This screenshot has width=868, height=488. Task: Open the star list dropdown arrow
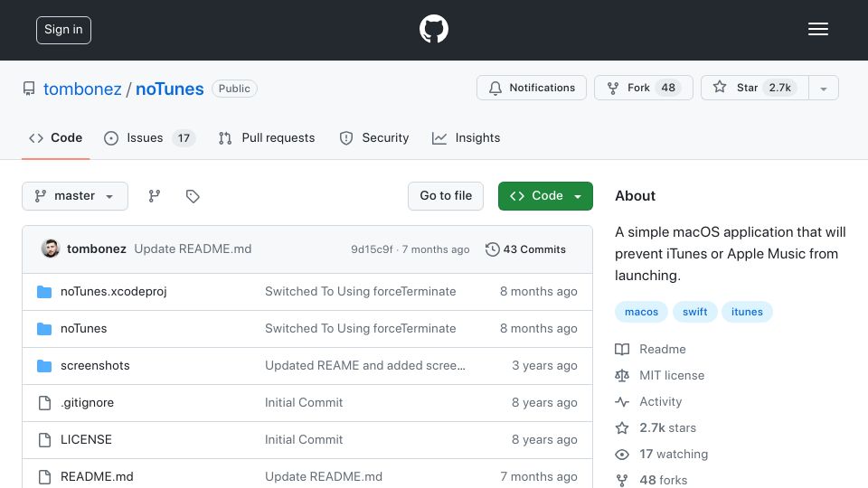click(x=823, y=88)
